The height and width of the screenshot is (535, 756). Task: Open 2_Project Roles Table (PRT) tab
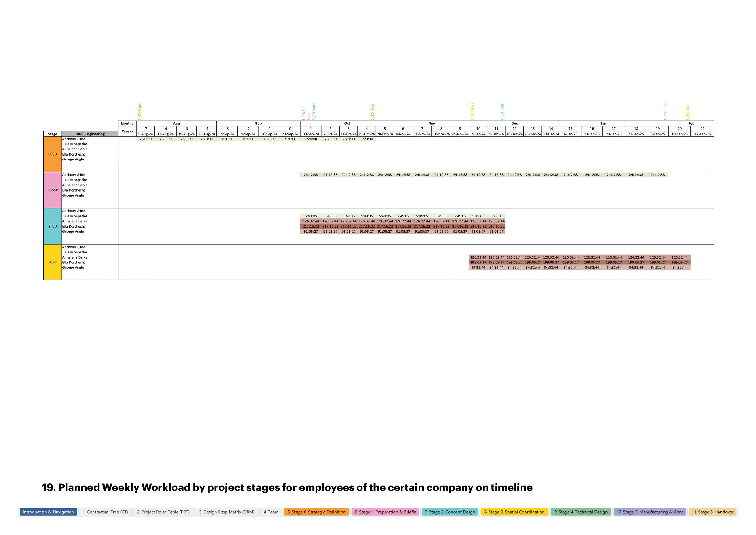click(163, 512)
